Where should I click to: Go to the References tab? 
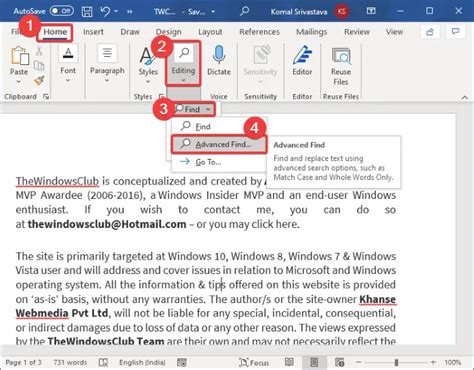point(259,32)
